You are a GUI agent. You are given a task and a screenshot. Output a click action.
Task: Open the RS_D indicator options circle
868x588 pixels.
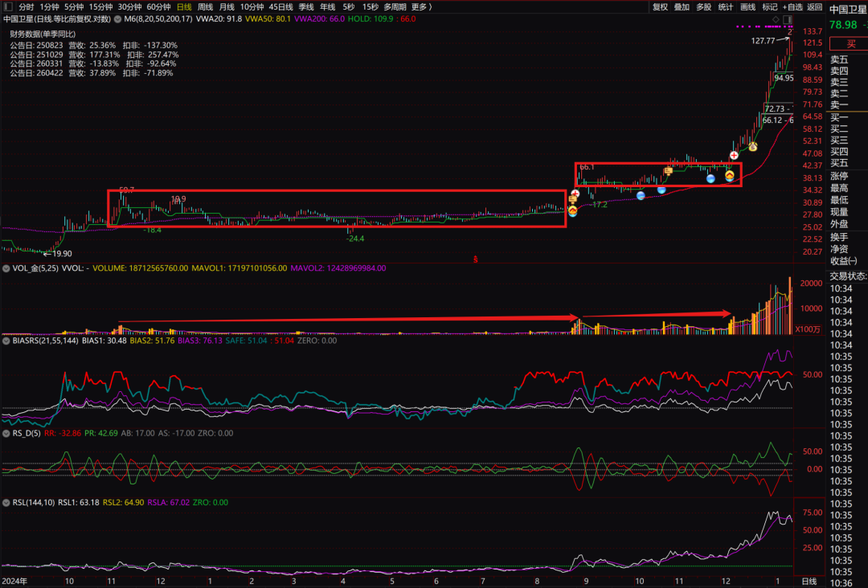(6, 433)
